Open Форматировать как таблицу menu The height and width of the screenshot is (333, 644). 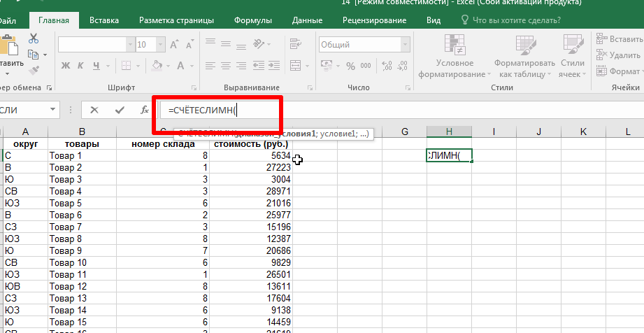coord(524,57)
